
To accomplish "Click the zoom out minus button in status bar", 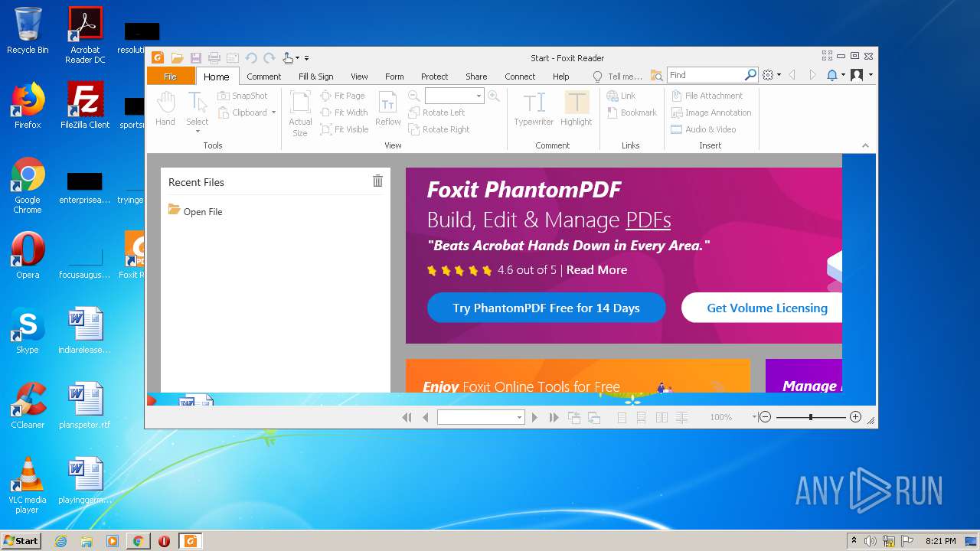I will point(765,417).
